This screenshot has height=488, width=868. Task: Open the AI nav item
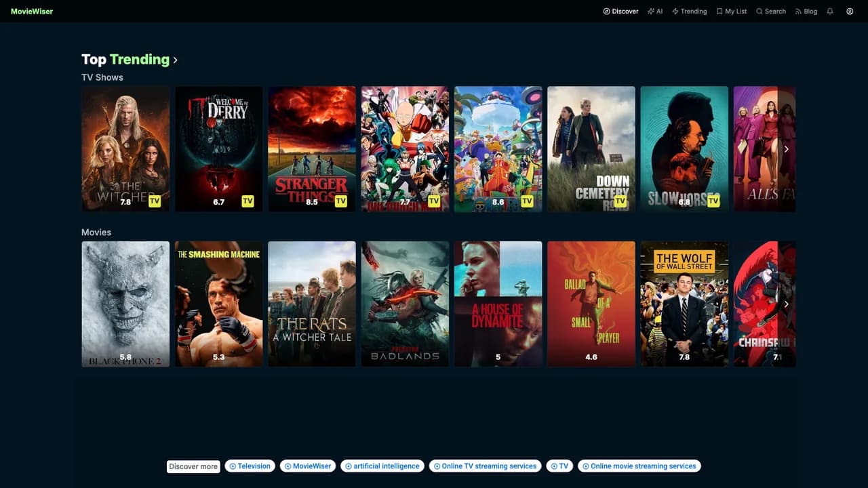pos(655,12)
